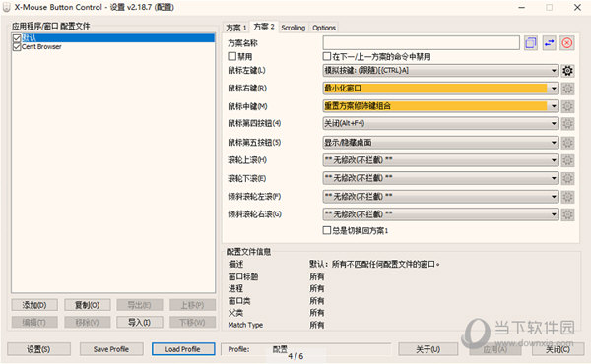Click the copy layer icon
The height and width of the screenshot is (364, 591).
coord(531,43)
